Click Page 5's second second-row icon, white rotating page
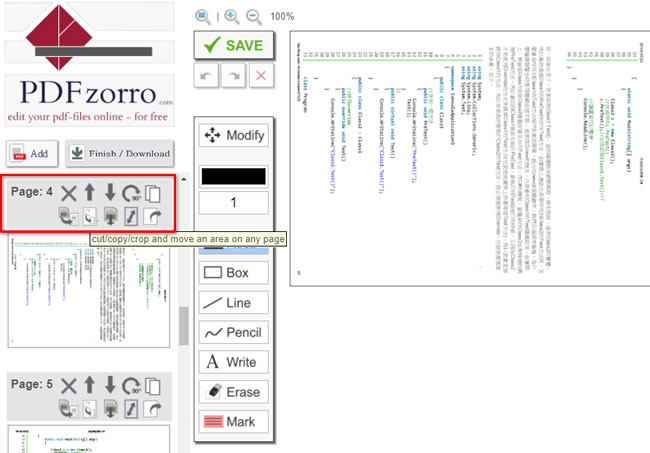The width and height of the screenshot is (650, 453). coord(90,409)
